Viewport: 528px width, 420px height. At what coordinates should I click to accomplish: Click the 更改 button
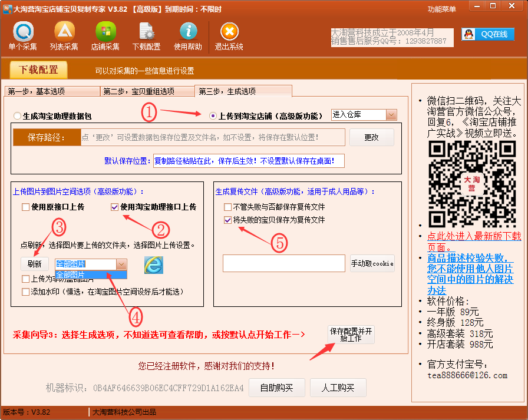(x=371, y=137)
